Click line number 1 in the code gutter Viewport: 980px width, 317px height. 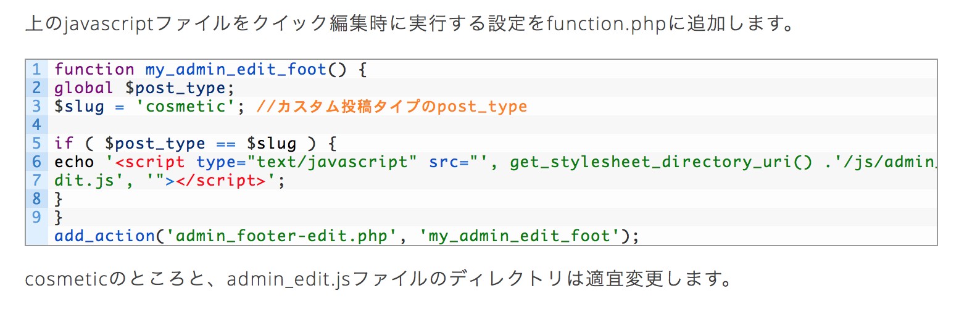36,69
